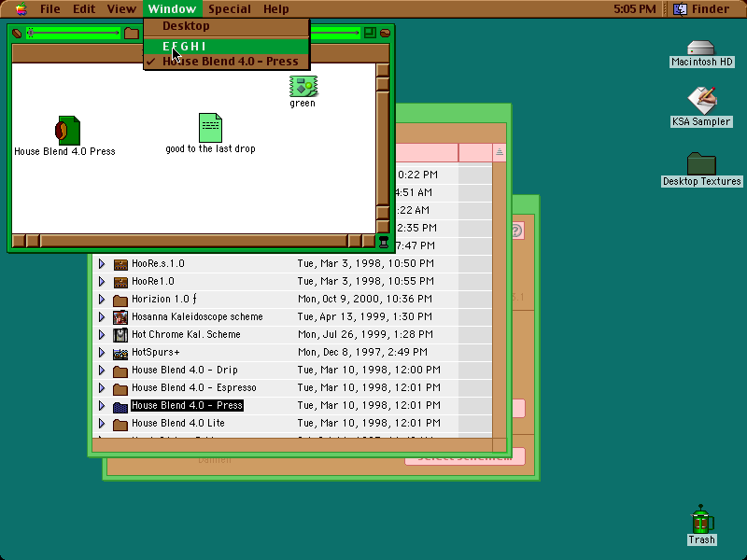Expand the Hot Chrome Kal. Scheme triangle
Viewport: 747px width, 560px height.
[102, 334]
